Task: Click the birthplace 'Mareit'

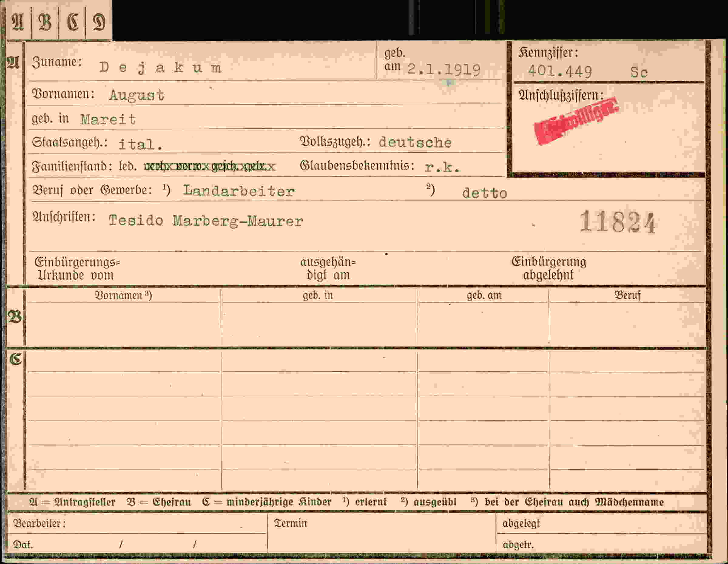Action: 108,119
